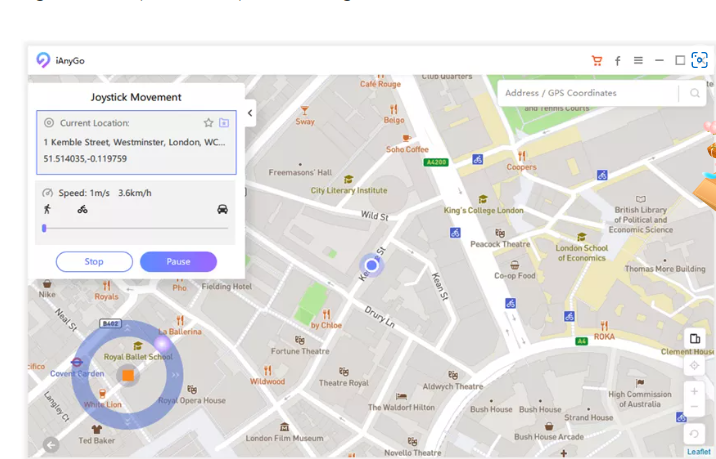Click Freemasons' Hall map label

[300, 173]
